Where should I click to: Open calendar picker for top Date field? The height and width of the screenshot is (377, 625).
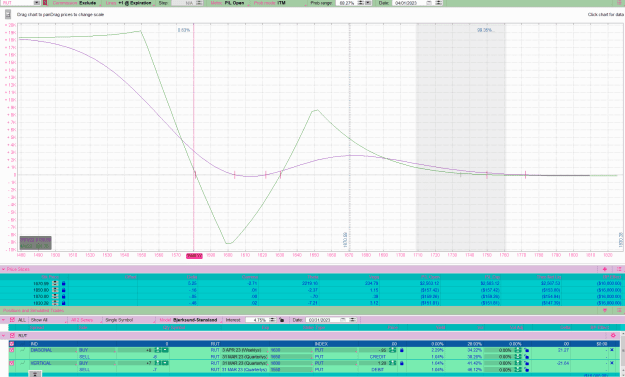(429, 3)
